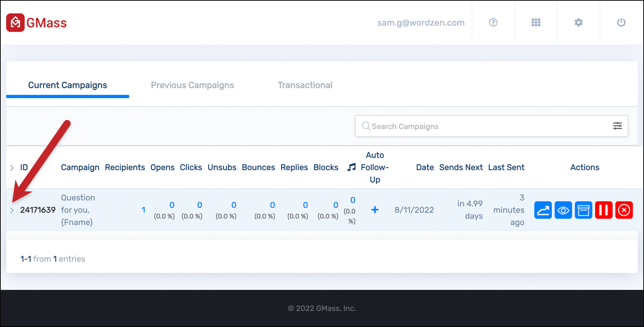Expand all rows via header chevron
Image resolution: width=644 pixels, height=327 pixels.
point(12,167)
